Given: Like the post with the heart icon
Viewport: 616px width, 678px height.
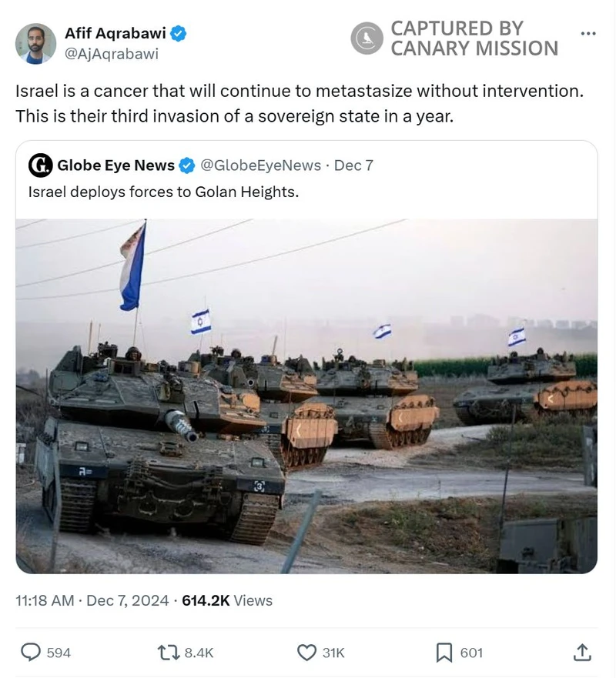Looking at the screenshot, I should [306, 653].
